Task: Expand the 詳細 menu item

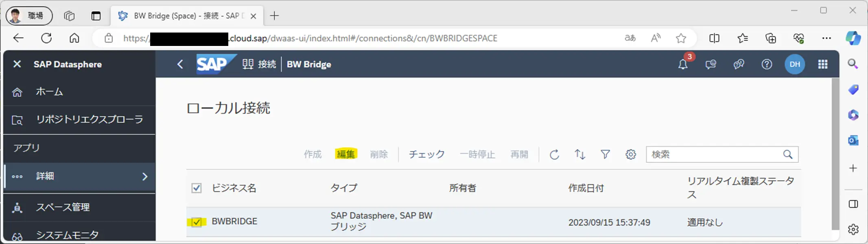Action: pyautogui.click(x=79, y=176)
